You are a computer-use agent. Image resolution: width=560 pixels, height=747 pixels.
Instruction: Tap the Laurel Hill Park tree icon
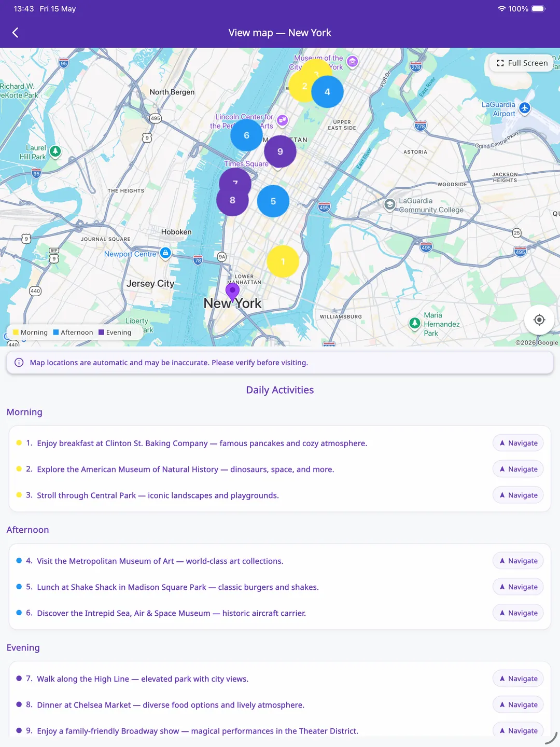55,151
